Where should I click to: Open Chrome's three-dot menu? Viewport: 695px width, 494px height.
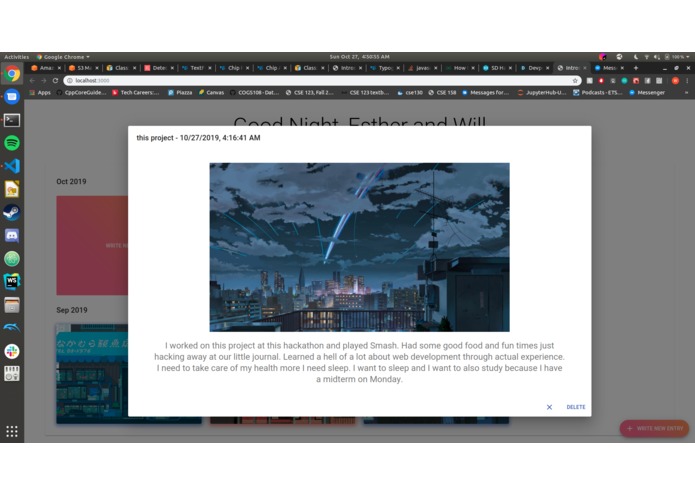tap(687, 81)
